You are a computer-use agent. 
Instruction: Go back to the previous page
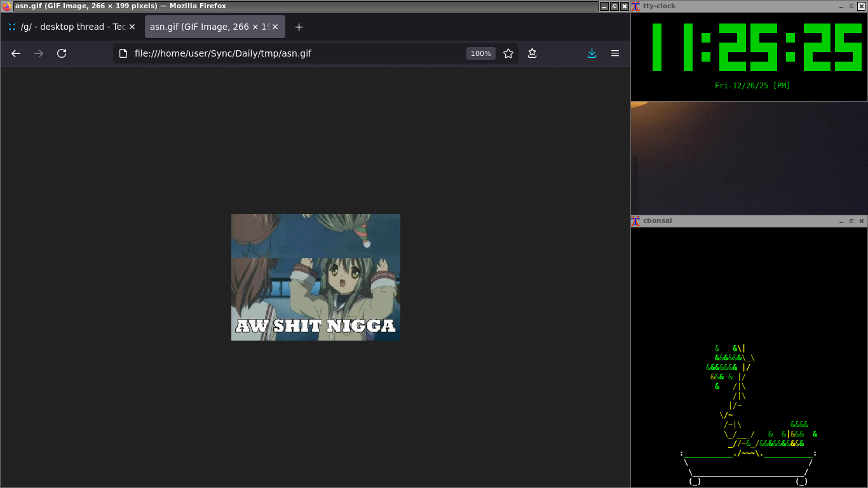[x=16, y=53]
